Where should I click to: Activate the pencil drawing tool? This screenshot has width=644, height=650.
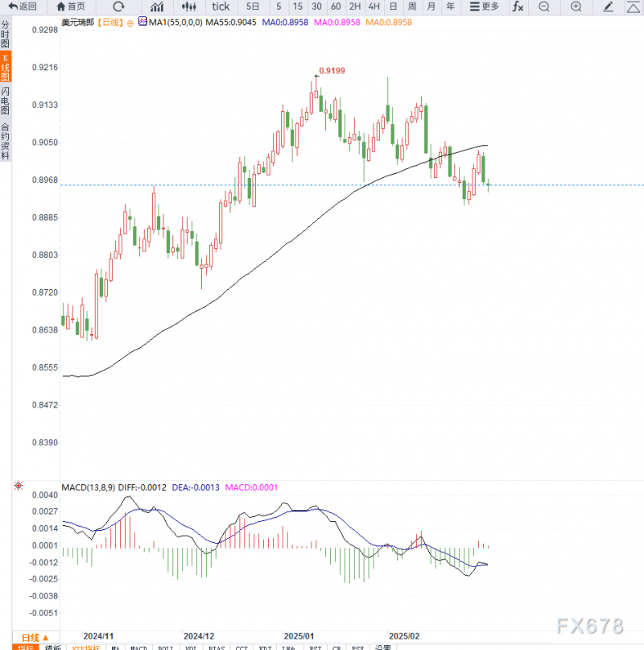[608, 6]
